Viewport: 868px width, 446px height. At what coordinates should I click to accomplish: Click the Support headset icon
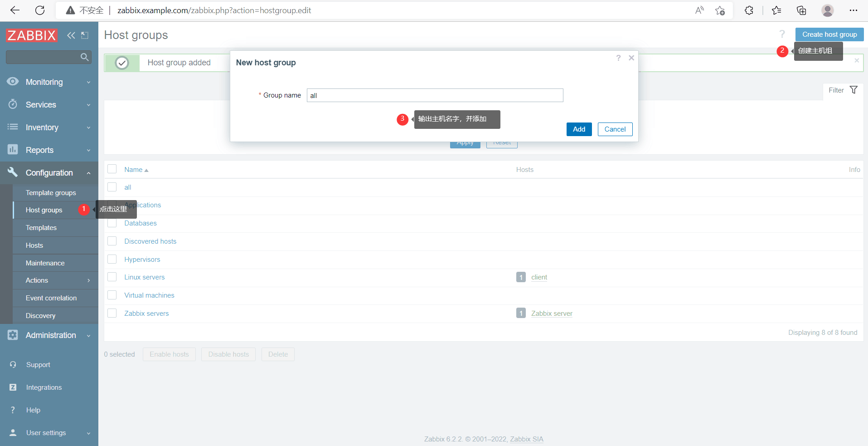pyautogui.click(x=13, y=364)
